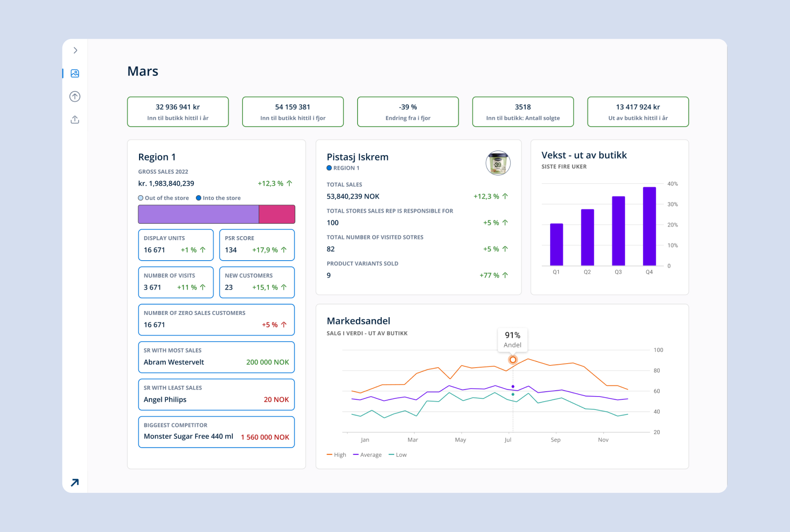Screen dimensions: 790x532
Task: Click the blue Region 1 status dot
Action: [x=329, y=168]
